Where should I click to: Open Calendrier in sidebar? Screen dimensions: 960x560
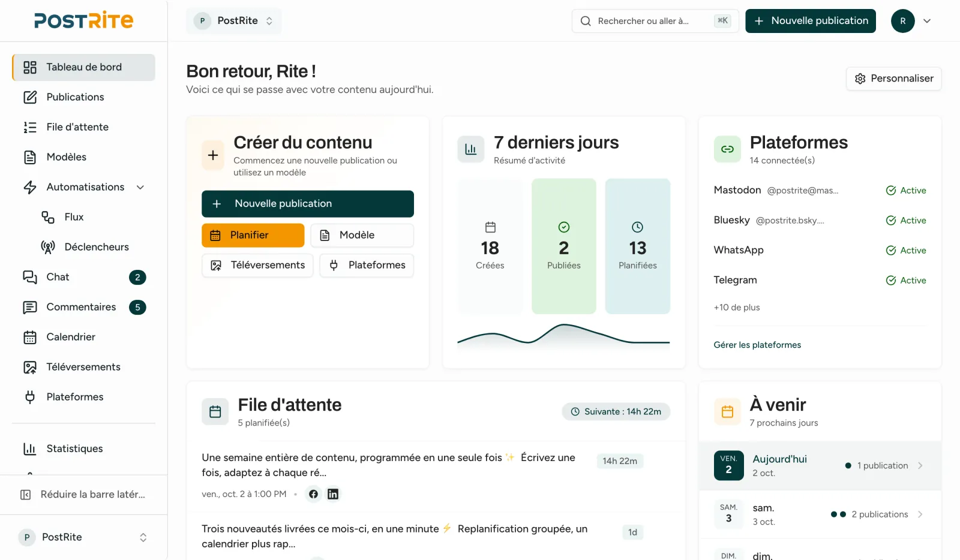point(83,337)
